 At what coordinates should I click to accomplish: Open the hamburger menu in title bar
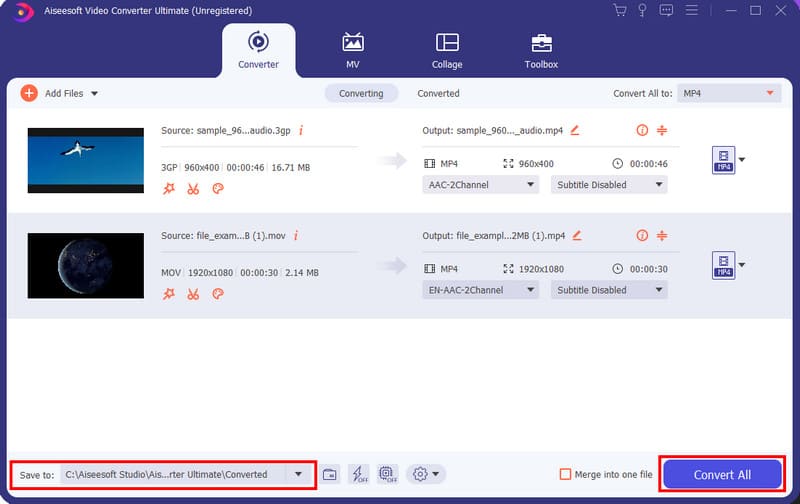point(691,10)
